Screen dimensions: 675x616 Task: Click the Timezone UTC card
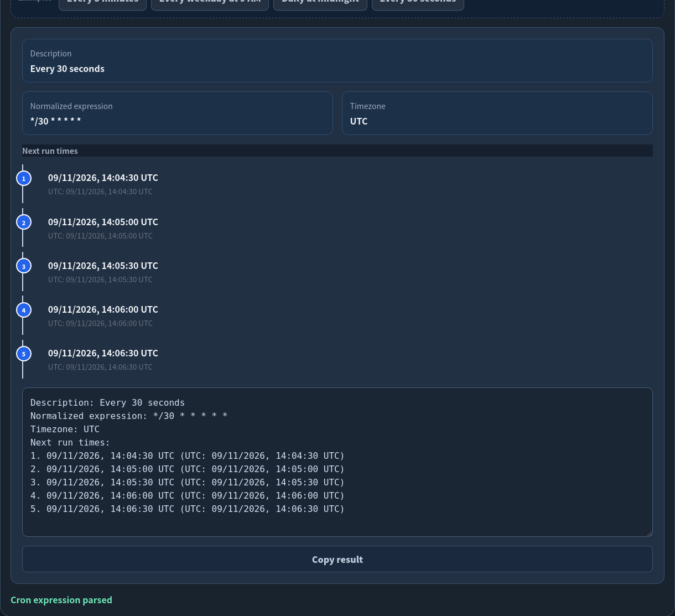click(x=497, y=113)
